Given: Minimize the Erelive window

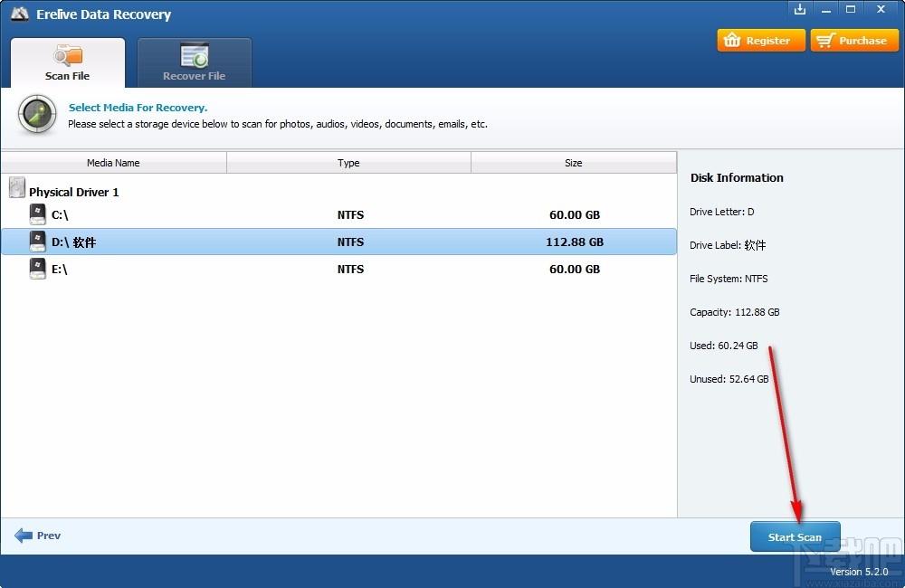Looking at the screenshot, I should (x=826, y=9).
